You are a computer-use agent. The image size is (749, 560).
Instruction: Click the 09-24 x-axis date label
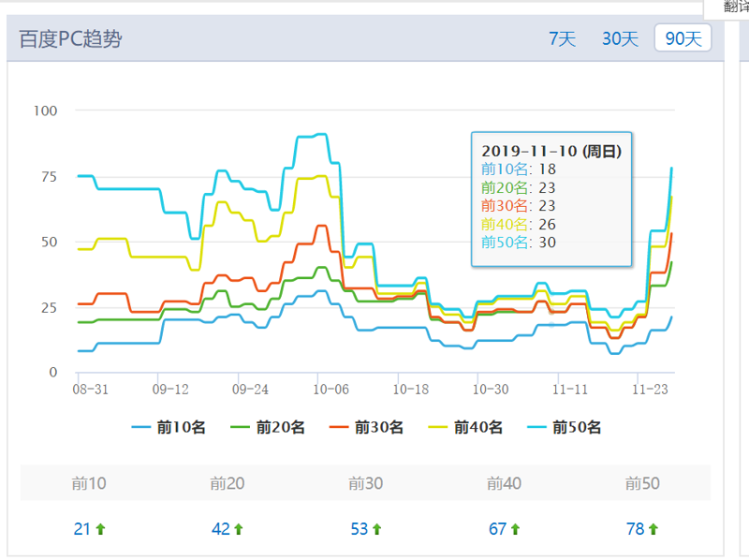point(250,390)
